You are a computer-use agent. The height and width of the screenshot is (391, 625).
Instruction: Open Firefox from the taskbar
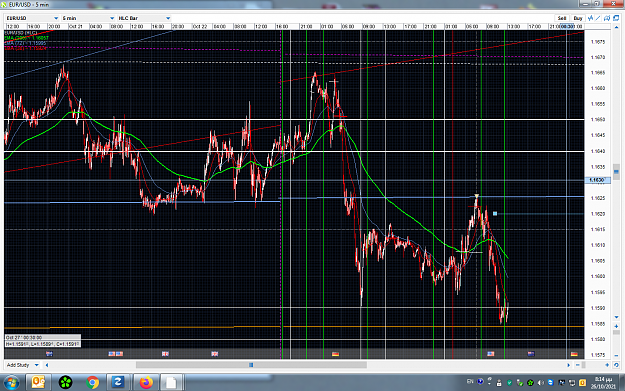tap(146, 383)
